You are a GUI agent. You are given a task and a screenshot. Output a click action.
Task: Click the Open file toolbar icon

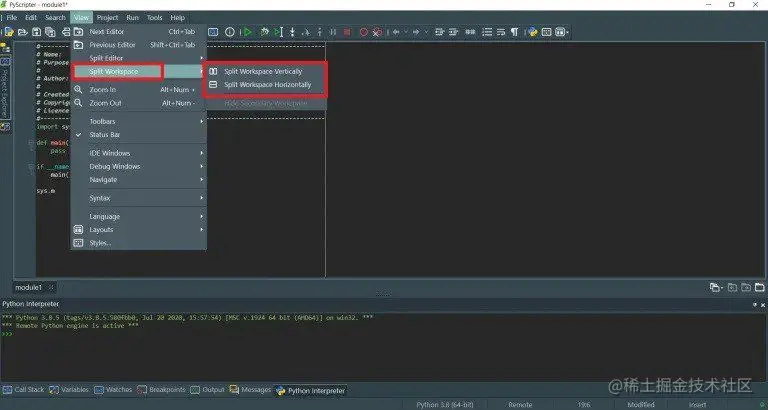pyautogui.click(x=23, y=32)
